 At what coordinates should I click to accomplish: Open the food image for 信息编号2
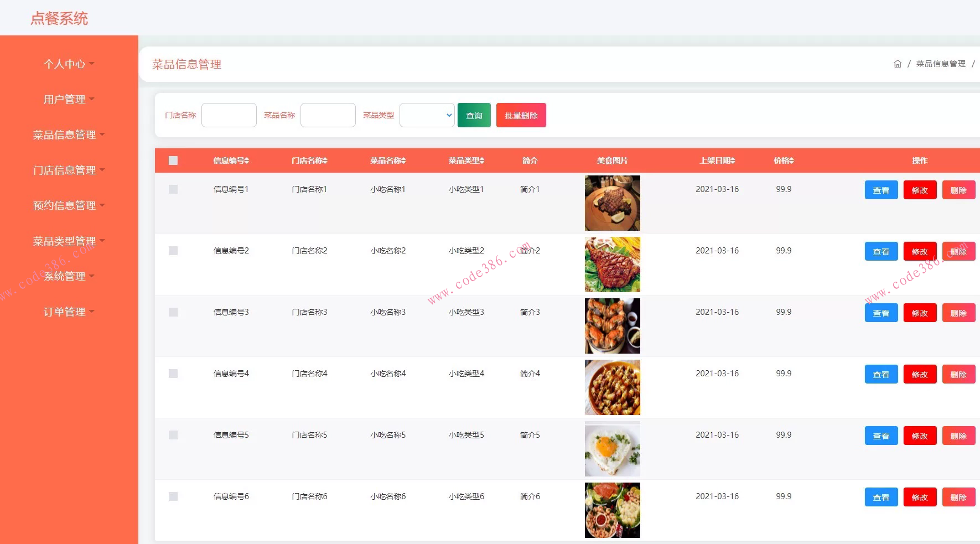[613, 265]
